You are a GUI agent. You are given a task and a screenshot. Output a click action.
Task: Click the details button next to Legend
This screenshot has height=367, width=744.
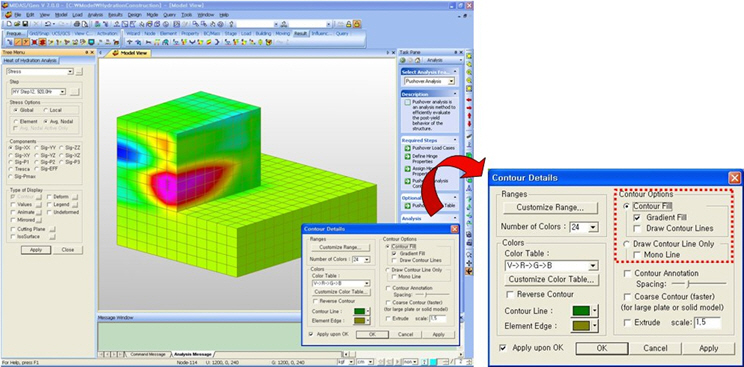pos(75,205)
